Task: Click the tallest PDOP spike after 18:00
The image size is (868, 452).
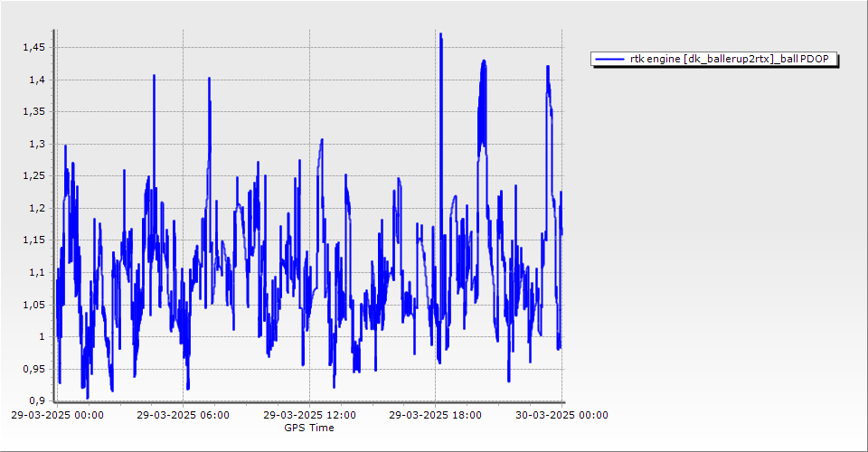Action: [440, 35]
